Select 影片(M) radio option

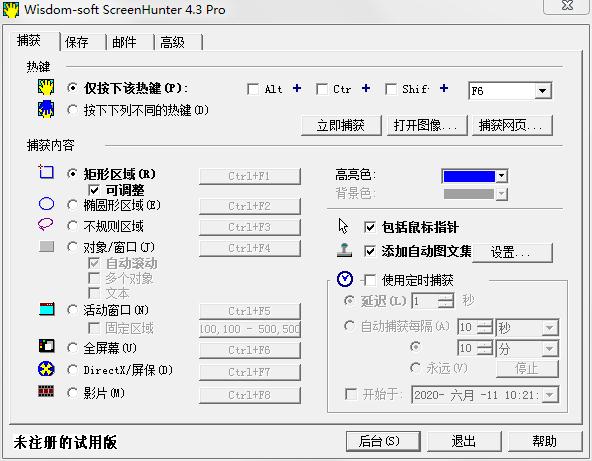[72, 393]
